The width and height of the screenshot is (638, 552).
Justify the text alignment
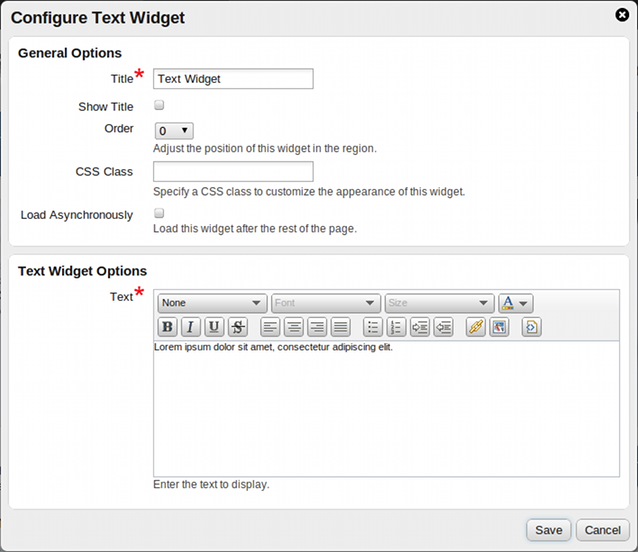[341, 327]
